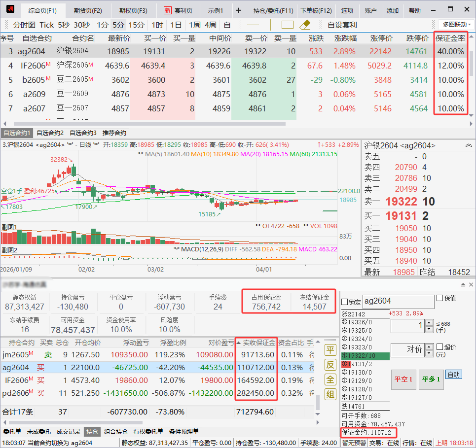The height and width of the screenshot is (448, 476).
Task: Tick the 保值 hedge checkbox
Action: 439,298
